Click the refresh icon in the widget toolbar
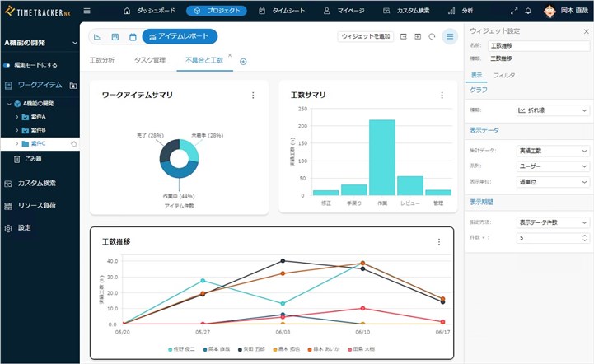Screen dimensions: 594x364 click(431, 37)
